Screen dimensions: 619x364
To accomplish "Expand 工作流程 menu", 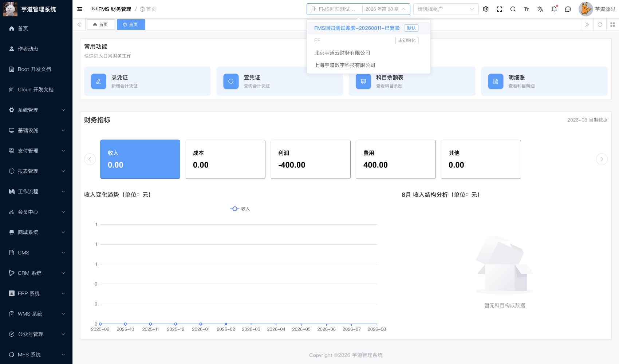I will click(x=36, y=191).
